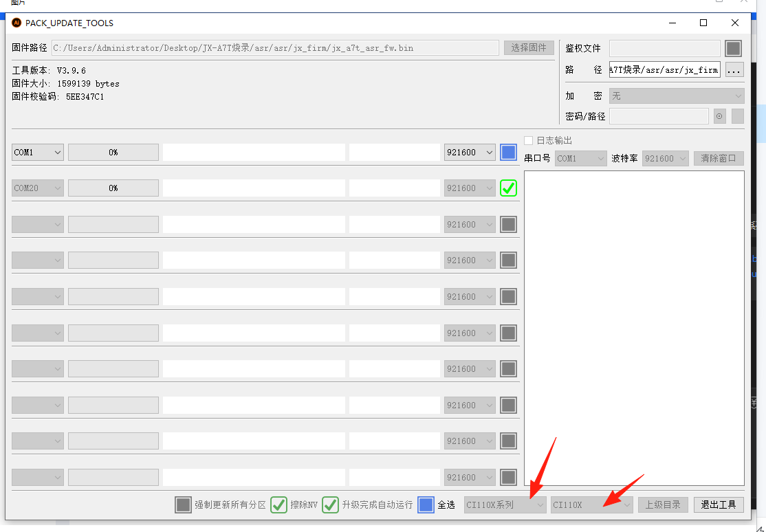Click the 路径 path input field
Screen dimensions: 766x532
click(x=664, y=69)
